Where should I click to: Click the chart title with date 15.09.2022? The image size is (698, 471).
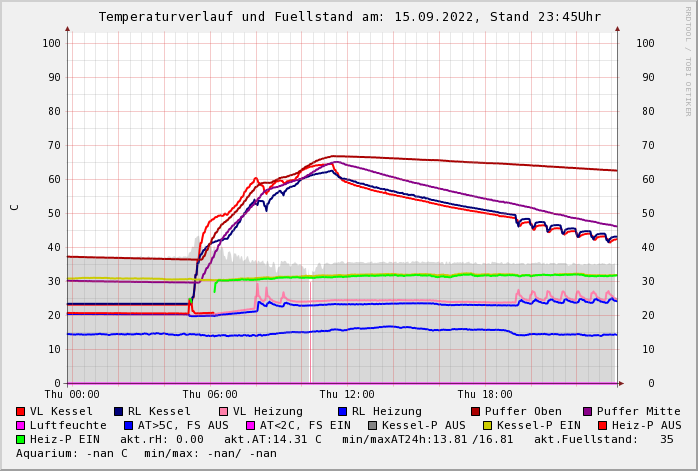pos(350,17)
